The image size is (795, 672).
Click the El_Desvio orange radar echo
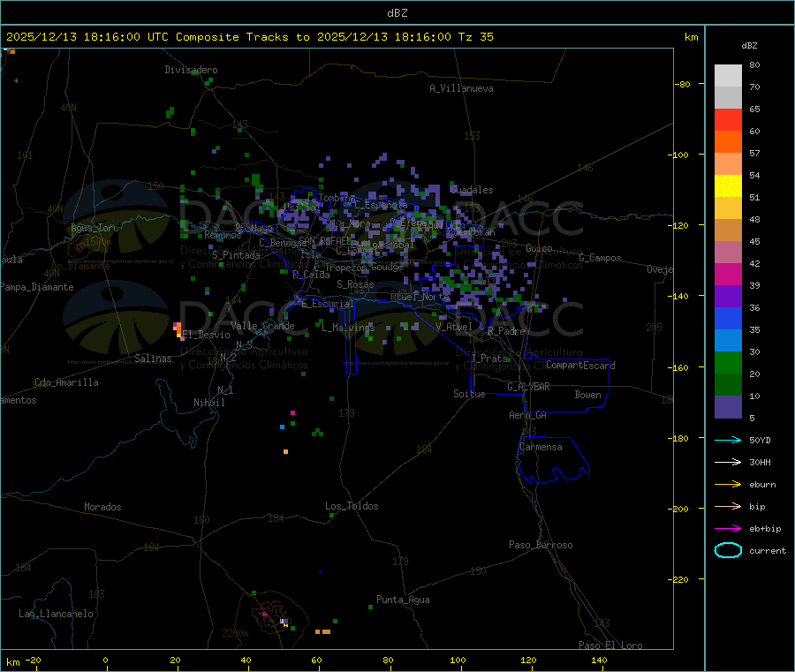pyautogui.click(x=178, y=330)
